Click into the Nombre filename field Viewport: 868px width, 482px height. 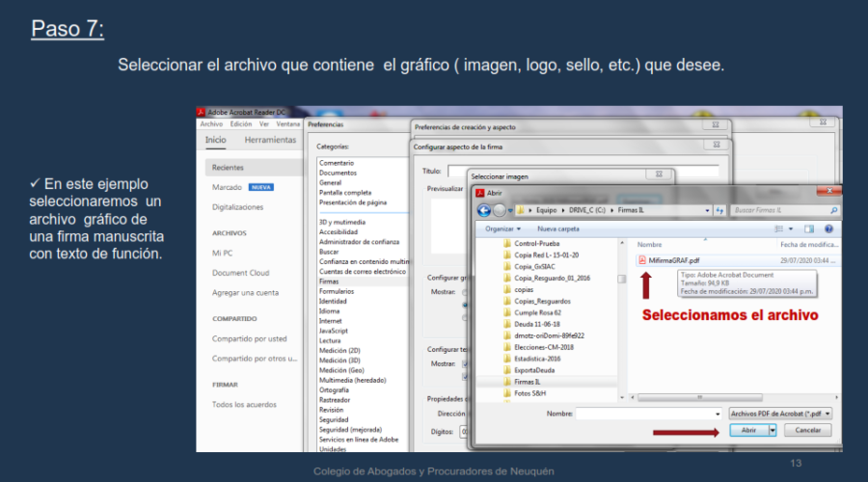[x=644, y=414]
